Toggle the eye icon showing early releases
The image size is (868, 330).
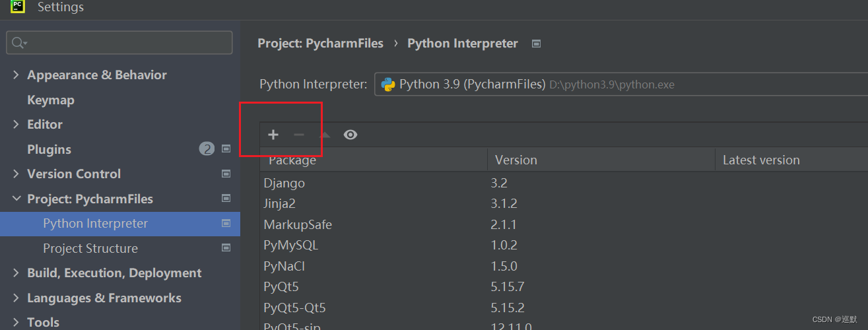pos(351,135)
